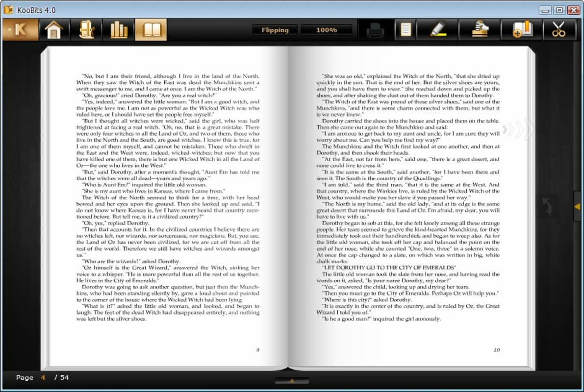The image size is (584, 392).
Task: Click the page number field showing 4
Action: click(43, 378)
